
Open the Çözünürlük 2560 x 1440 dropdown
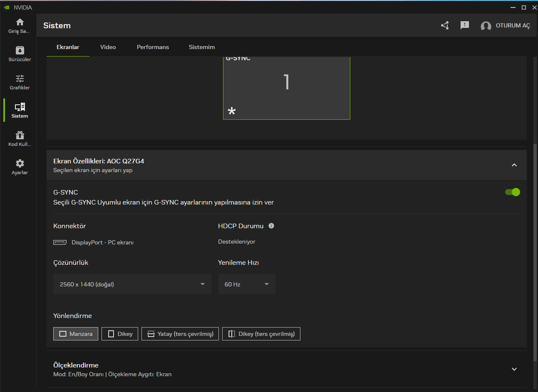click(132, 284)
